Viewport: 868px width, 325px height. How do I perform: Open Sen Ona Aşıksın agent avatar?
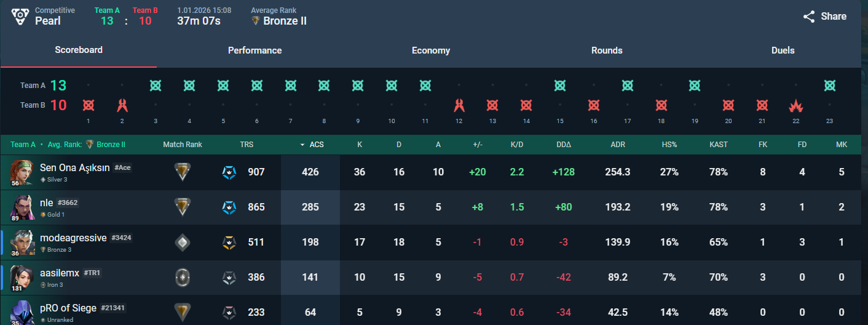(22, 172)
